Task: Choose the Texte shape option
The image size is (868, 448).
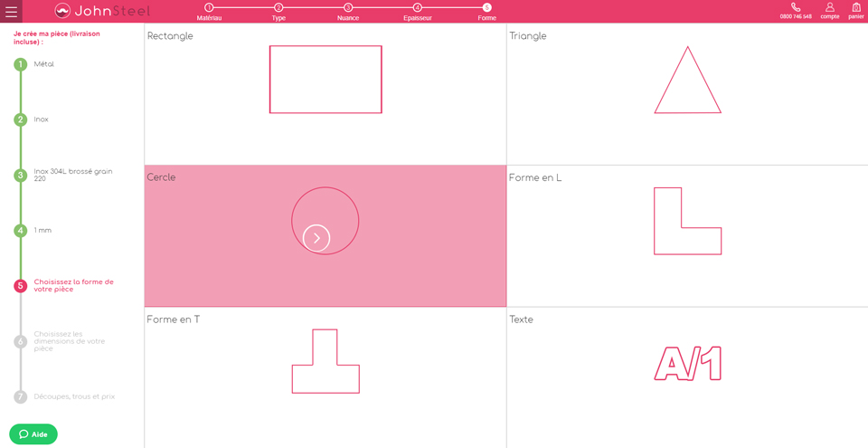Action: (687, 364)
